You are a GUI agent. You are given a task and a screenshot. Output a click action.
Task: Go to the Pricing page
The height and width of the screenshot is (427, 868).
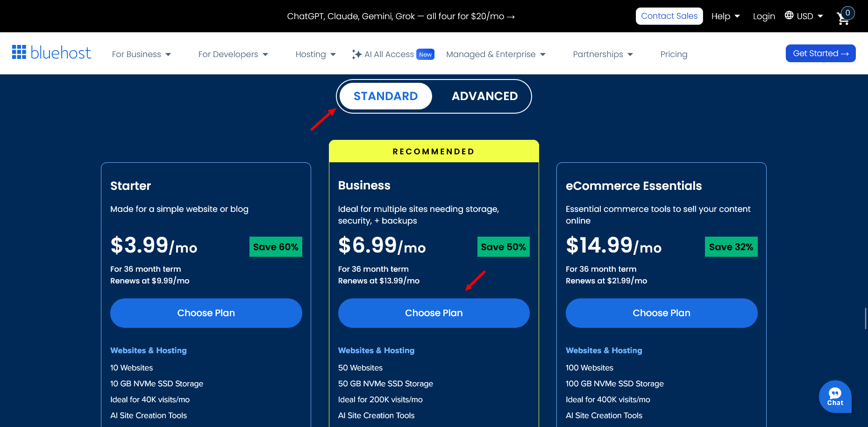coord(674,54)
